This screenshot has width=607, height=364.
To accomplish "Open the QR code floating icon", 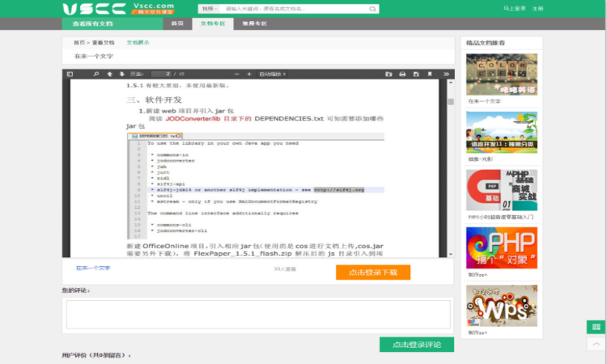I will tap(596, 327).
